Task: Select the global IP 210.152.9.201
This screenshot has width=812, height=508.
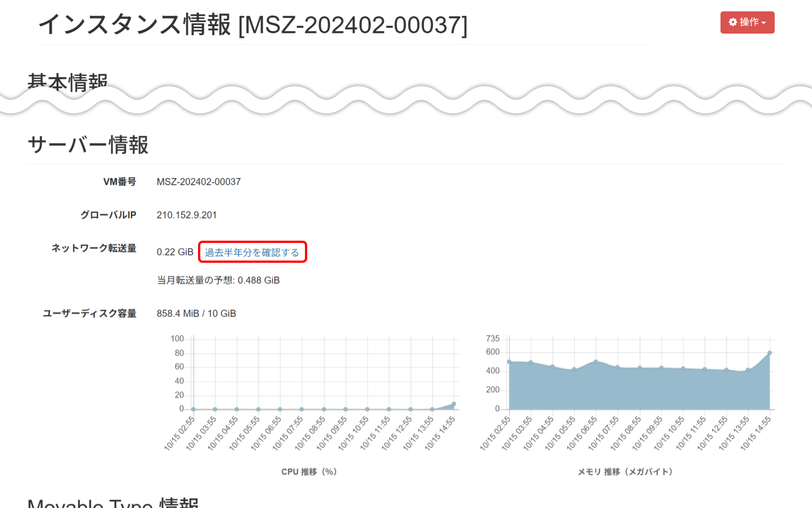Action: tap(186, 215)
